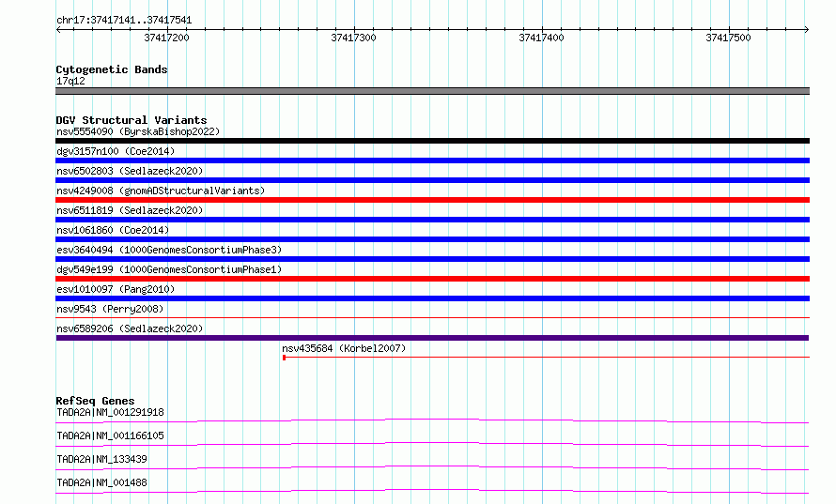Click the RefSeq Genes track title
Image resolution: width=836 pixels, height=504 pixels.
click(x=95, y=401)
